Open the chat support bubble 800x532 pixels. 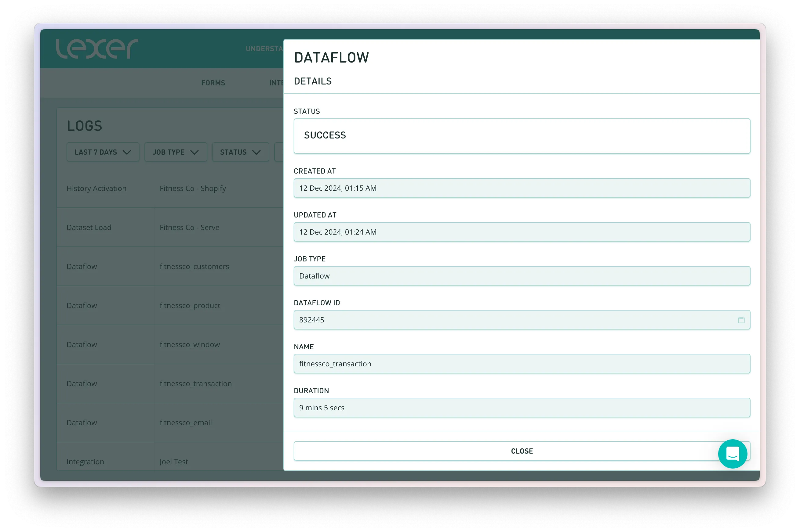pyautogui.click(x=732, y=454)
